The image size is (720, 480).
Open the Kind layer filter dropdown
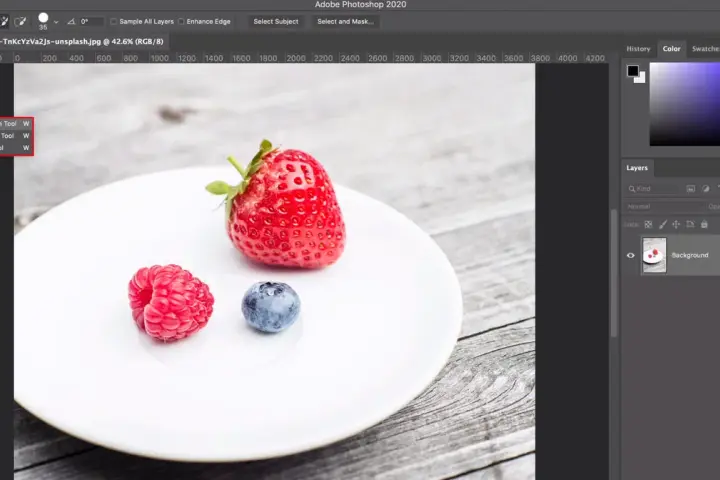click(654, 189)
